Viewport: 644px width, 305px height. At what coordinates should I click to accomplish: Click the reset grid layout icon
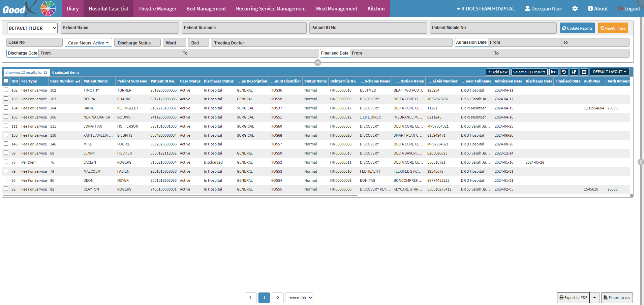tap(564, 72)
